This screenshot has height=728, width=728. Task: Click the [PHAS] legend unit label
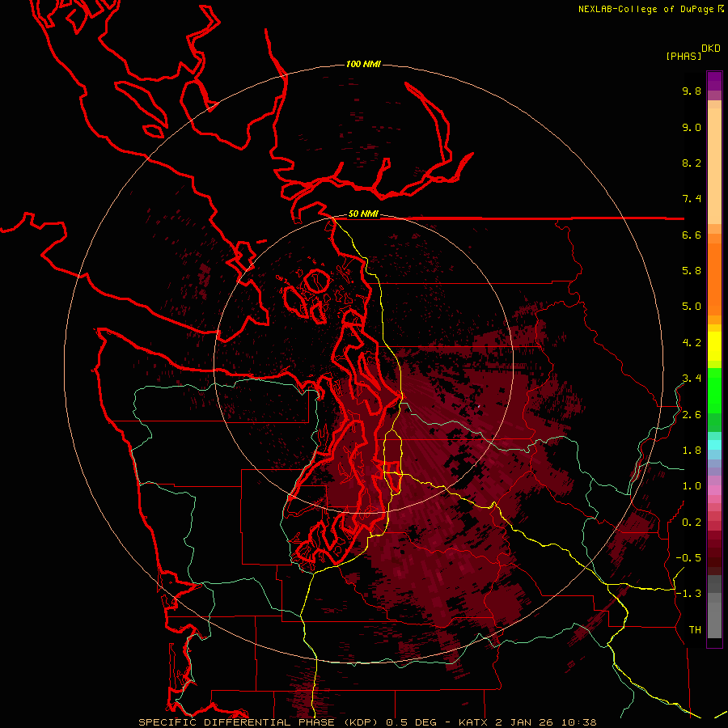coord(684,56)
